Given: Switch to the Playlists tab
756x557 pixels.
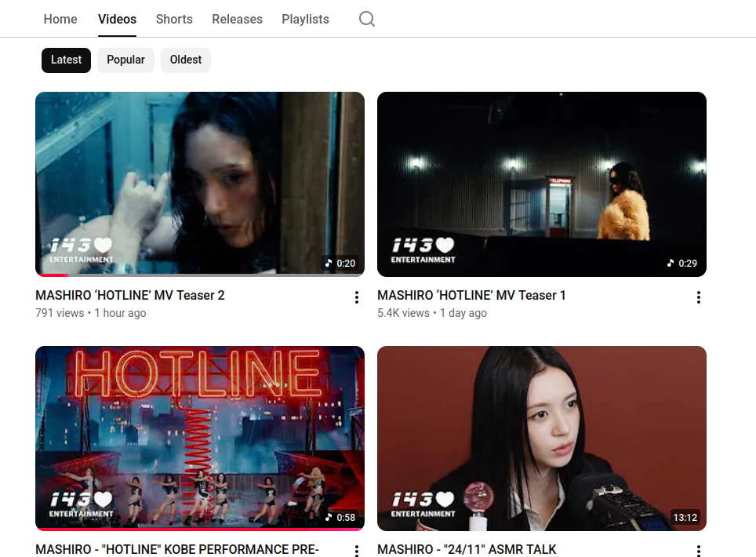Looking at the screenshot, I should tap(305, 20).
